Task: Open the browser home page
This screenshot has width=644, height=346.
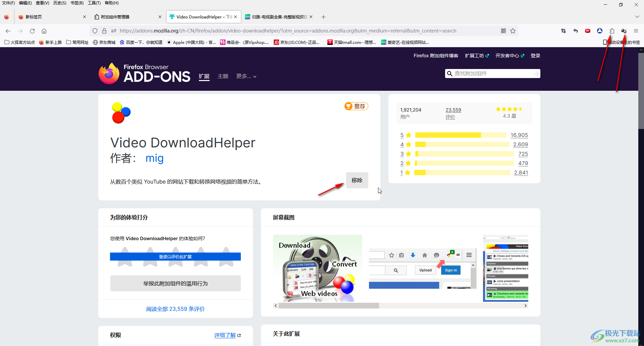Action: pos(44,31)
